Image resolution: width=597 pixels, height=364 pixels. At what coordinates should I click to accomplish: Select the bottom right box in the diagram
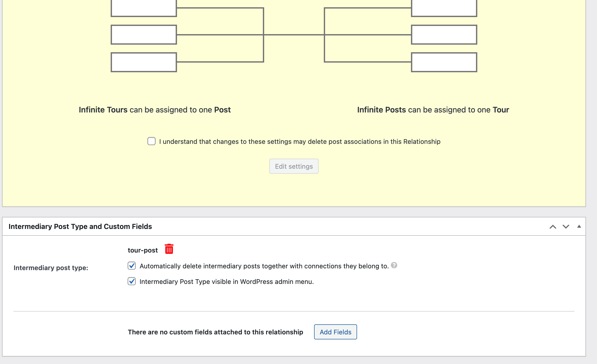pos(444,62)
